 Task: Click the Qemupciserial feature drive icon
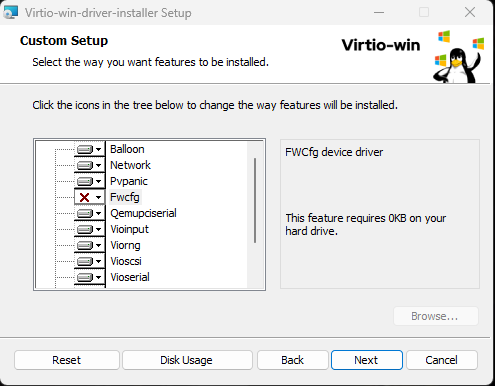(x=85, y=213)
